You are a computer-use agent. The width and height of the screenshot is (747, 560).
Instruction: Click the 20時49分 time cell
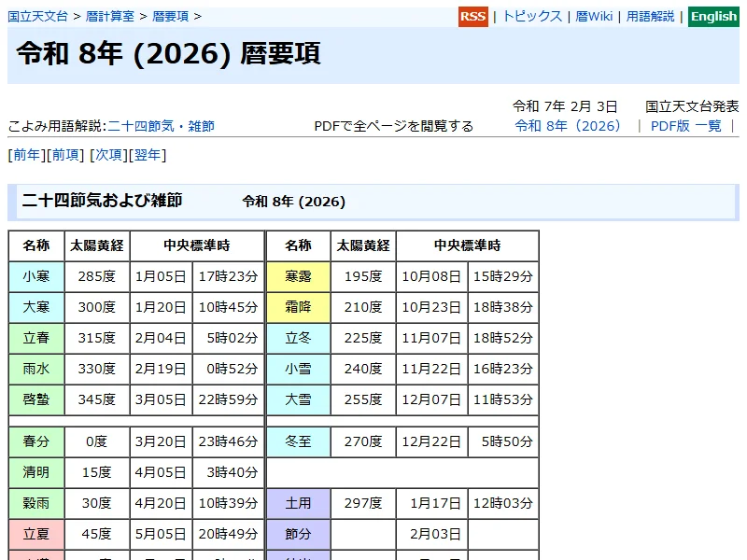[x=228, y=534]
